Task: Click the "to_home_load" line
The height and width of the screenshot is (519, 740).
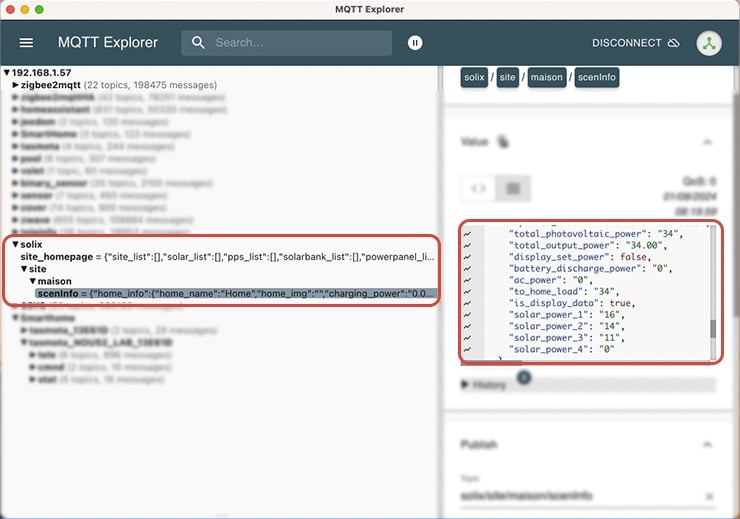Action: point(563,292)
